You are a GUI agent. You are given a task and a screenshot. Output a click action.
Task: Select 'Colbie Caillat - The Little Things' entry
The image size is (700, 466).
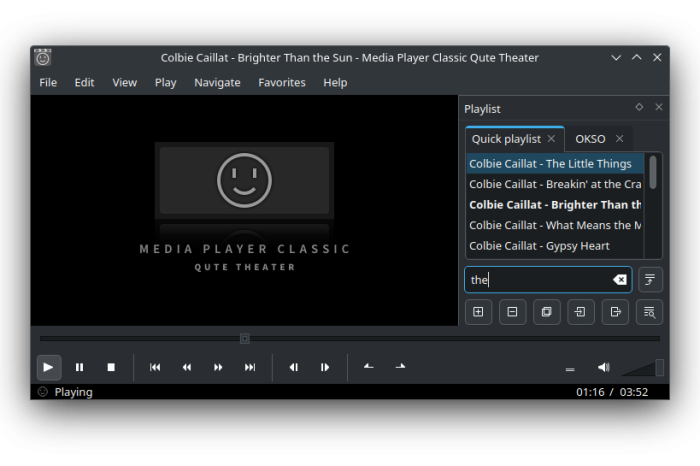[555, 164]
